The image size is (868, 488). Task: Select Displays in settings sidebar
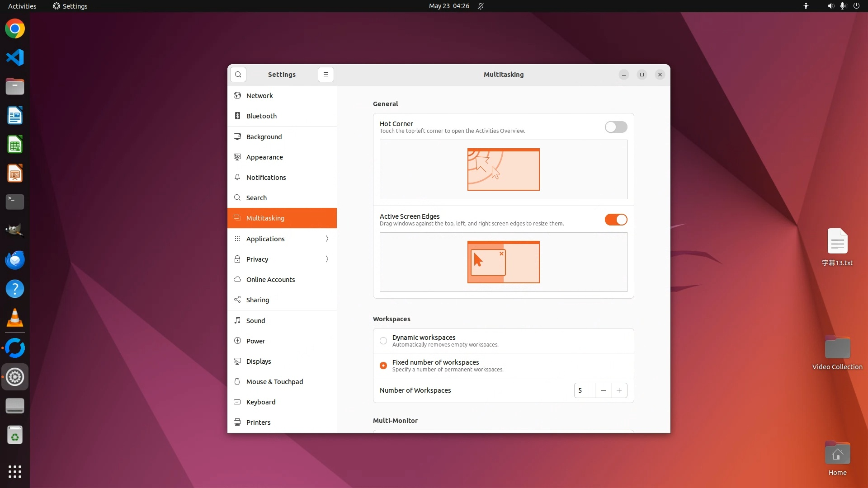259,361
